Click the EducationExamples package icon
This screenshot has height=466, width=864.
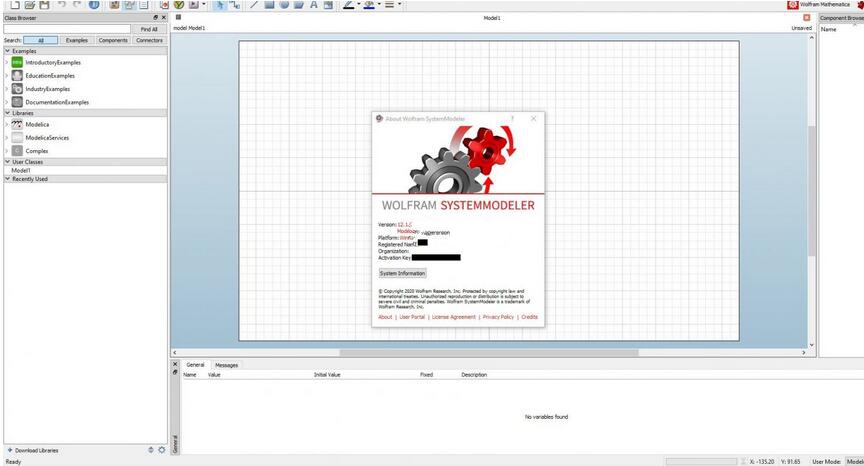tap(17, 75)
